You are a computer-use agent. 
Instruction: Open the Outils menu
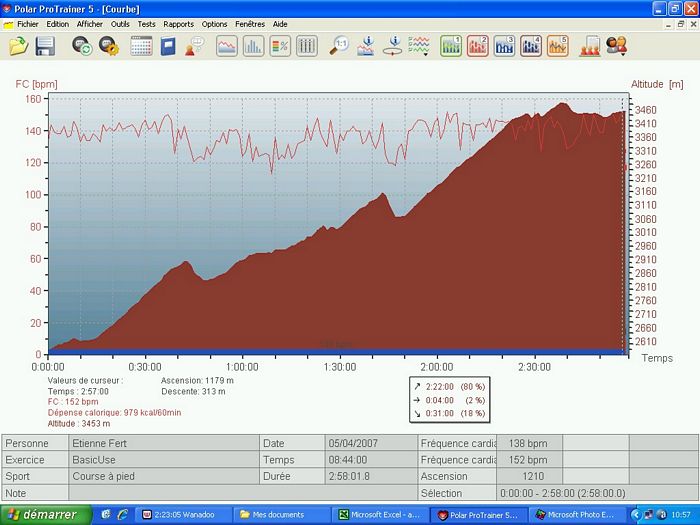pos(120,23)
